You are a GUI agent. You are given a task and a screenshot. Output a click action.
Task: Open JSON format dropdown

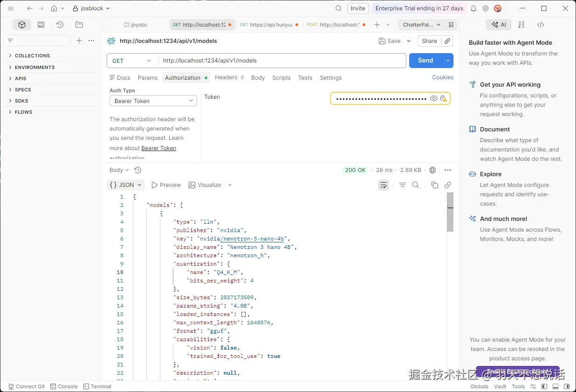tap(126, 185)
